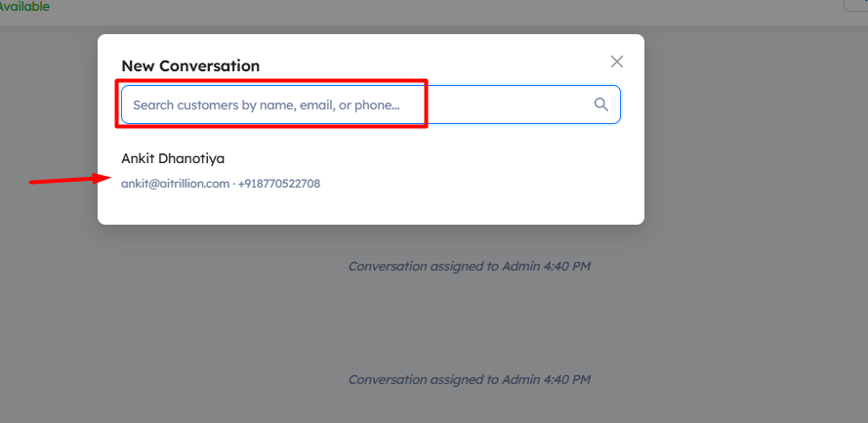
Task: Click the upper Conversation assigned to Admin message
Action: (x=469, y=266)
